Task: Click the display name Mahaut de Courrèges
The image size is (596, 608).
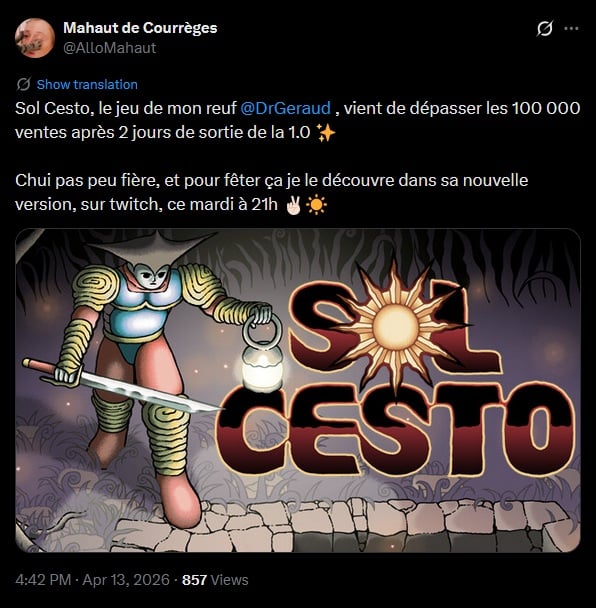Action: pyautogui.click(x=140, y=28)
